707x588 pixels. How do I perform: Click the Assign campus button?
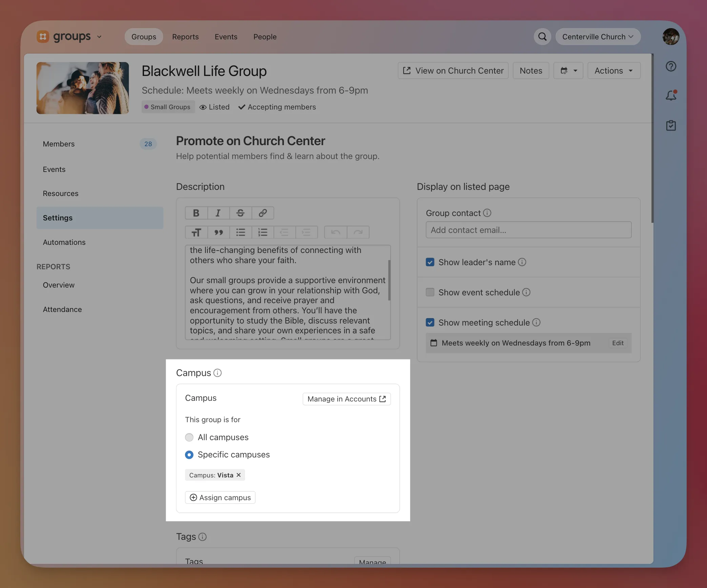pos(220,497)
